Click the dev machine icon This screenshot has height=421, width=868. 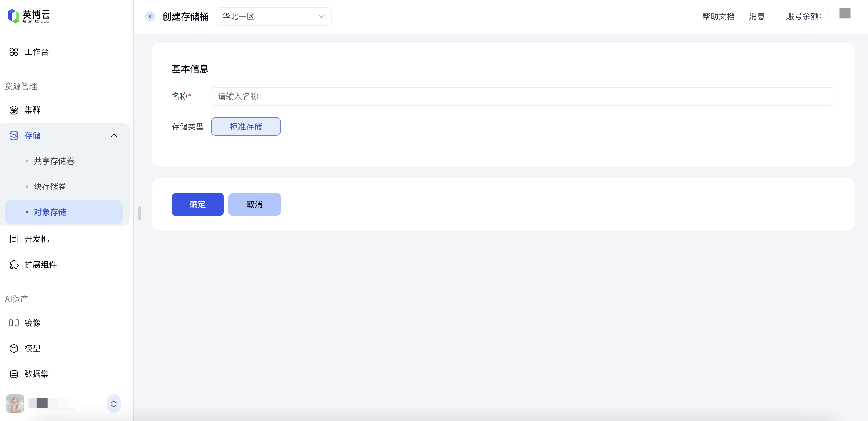click(14, 239)
